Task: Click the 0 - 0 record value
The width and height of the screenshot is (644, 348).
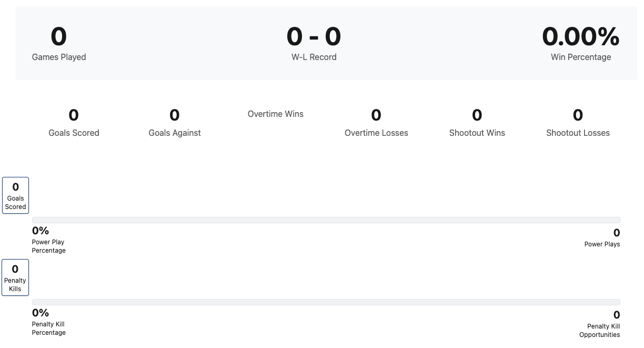Action: point(314,37)
